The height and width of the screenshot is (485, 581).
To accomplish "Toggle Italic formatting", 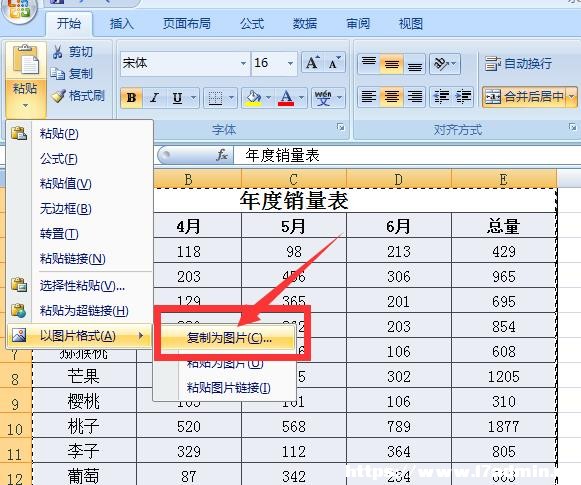I will (154, 98).
